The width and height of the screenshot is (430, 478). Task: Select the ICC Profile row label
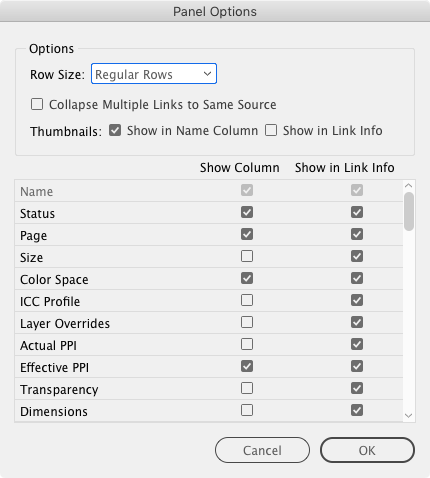50,301
